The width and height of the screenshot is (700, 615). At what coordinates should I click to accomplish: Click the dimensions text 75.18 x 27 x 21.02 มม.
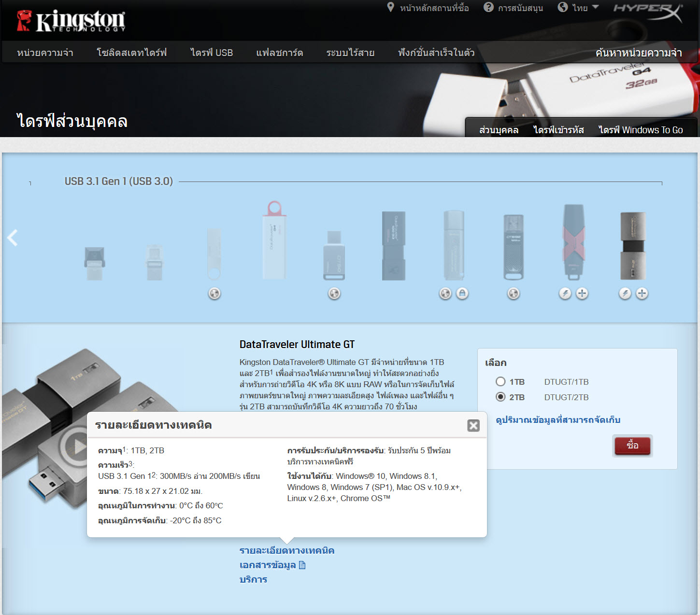(163, 491)
